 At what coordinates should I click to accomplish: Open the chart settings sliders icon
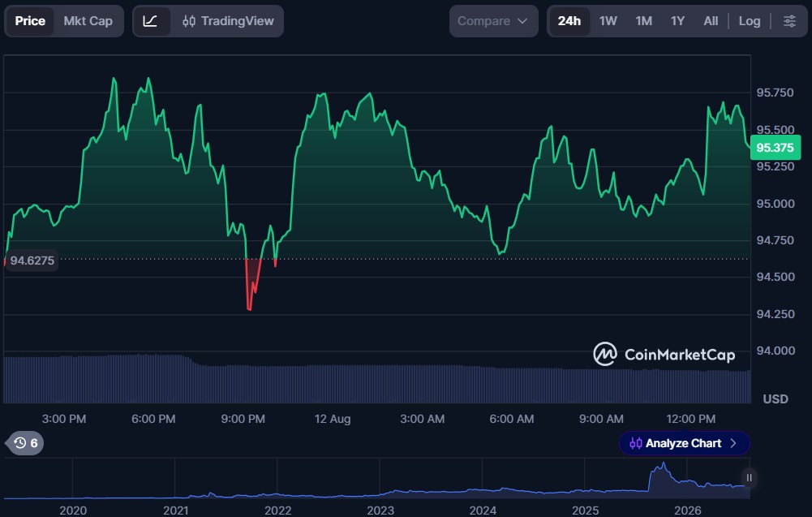tap(790, 21)
